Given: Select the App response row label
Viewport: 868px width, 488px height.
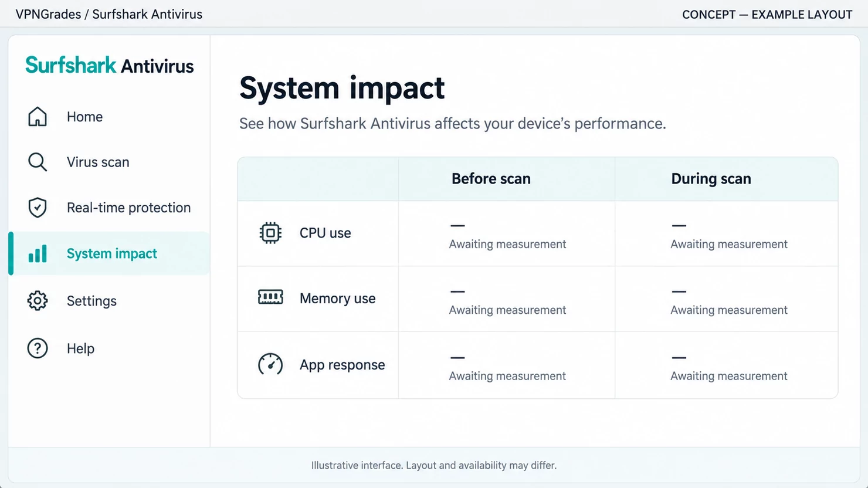Looking at the screenshot, I should point(342,365).
